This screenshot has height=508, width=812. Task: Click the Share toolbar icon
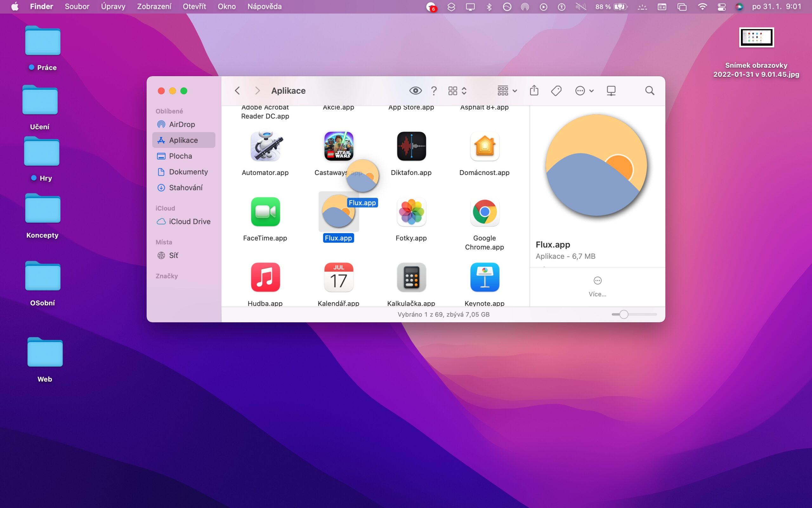pos(534,90)
